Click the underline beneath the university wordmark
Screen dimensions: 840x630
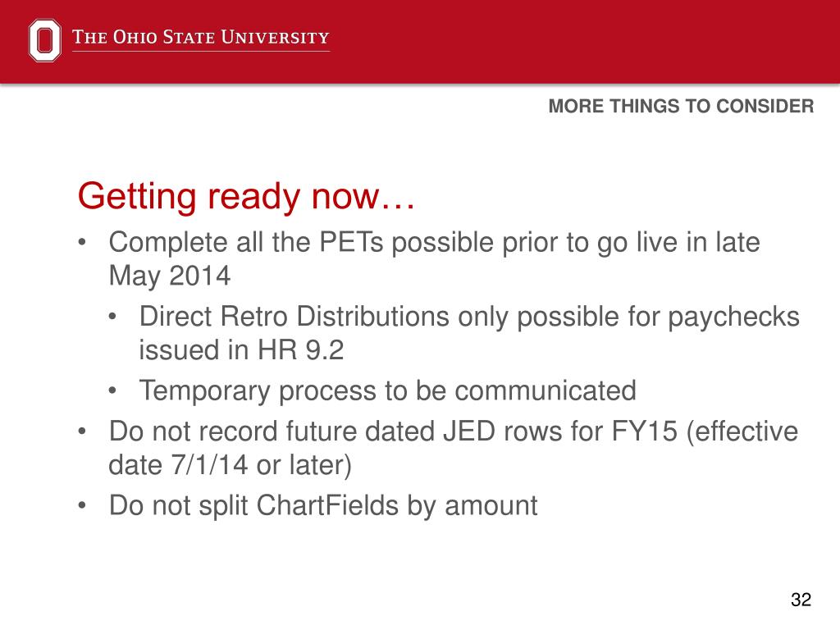201,52
